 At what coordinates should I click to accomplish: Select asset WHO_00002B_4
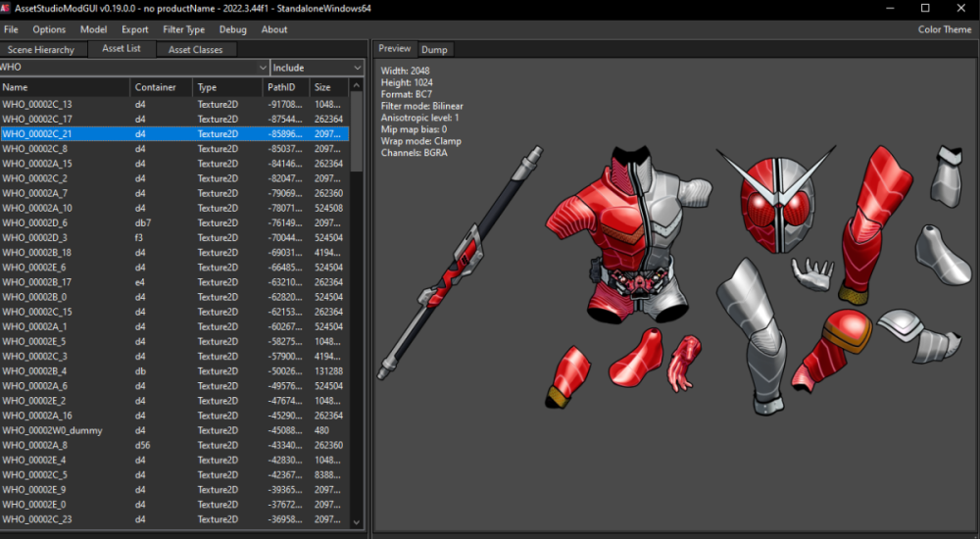[x=174, y=370]
